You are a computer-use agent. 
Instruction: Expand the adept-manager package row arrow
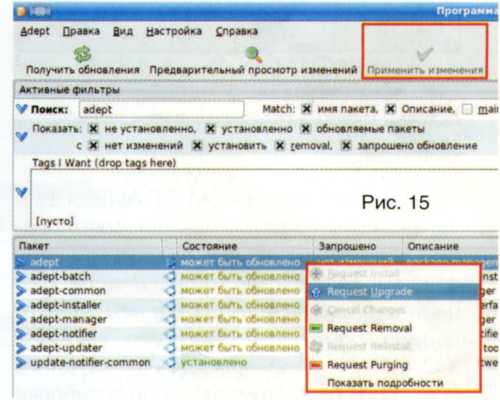coord(21,319)
